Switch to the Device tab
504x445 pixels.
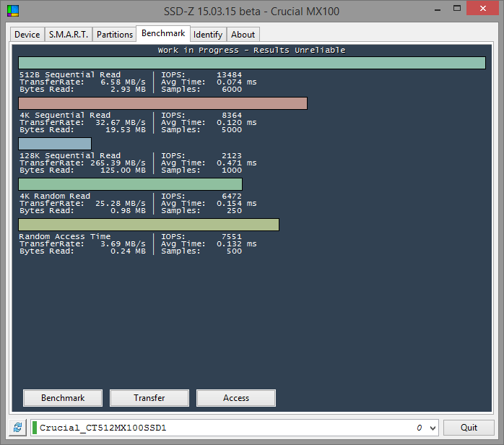coord(27,35)
